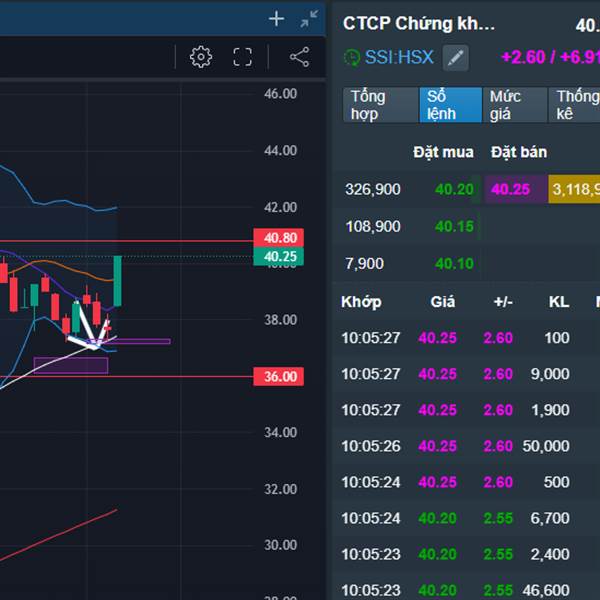Click the current price label 40.25 on axis
This screenshot has height=600, width=600.
(x=279, y=257)
